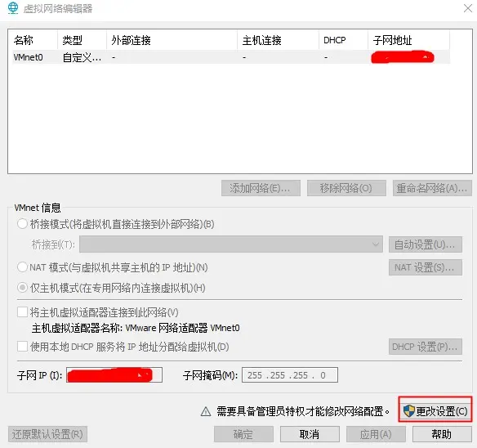
Task: Click the 类型 column header
Action: (82, 40)
